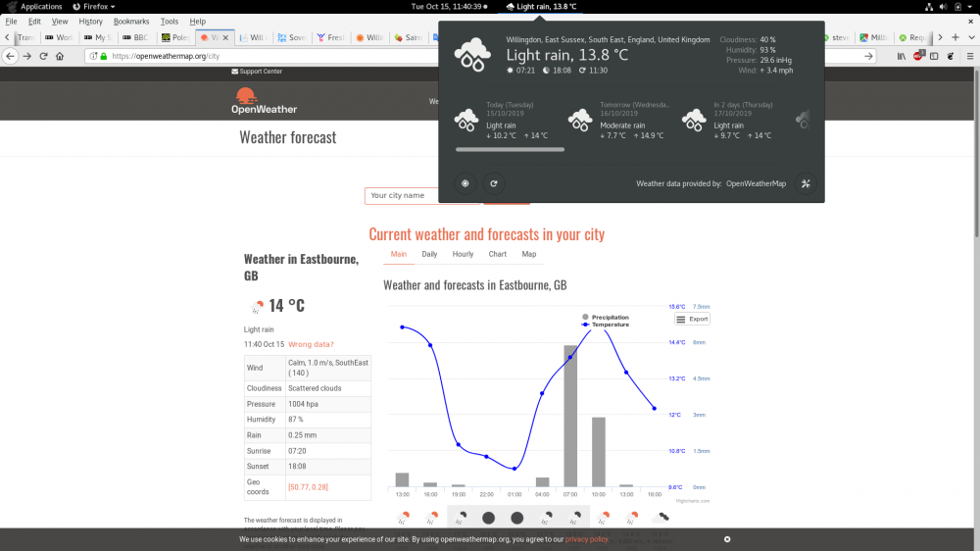Switch to the Chart tab
This screenshot has height=551, width=980.
pyautogui.click(x=498, y=254)
